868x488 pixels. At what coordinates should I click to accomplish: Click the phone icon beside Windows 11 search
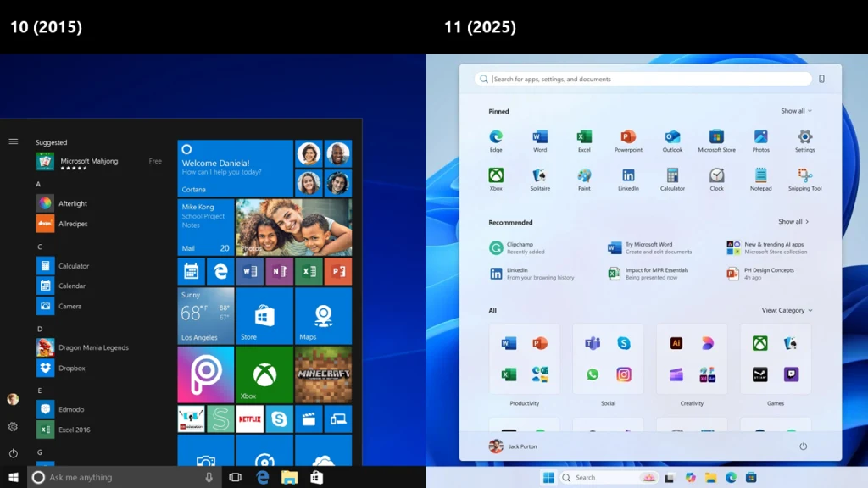(821, 79)
